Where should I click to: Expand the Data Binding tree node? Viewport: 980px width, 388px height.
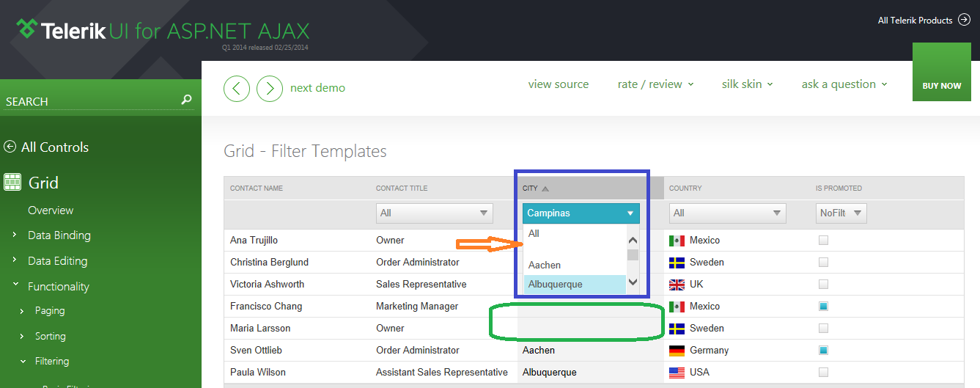pyautogui.click(x=15, y=235)
